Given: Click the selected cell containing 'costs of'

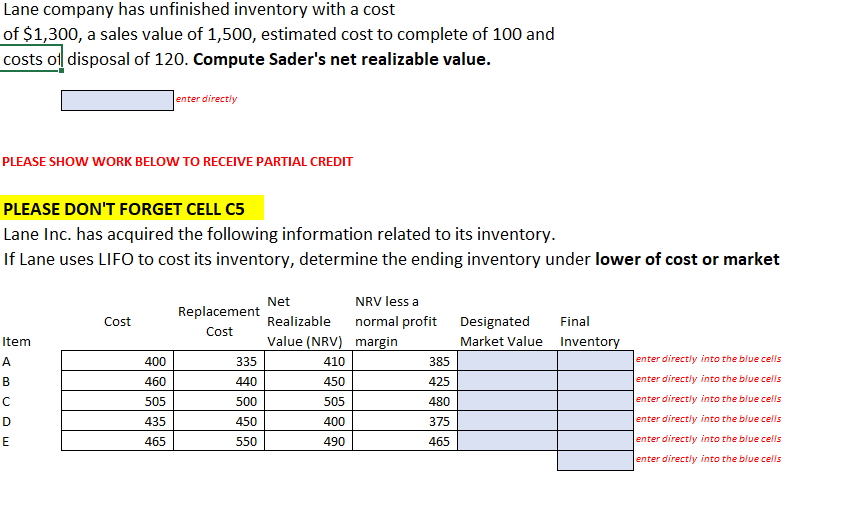Looking at the screenshot, I should pos(31,59).
